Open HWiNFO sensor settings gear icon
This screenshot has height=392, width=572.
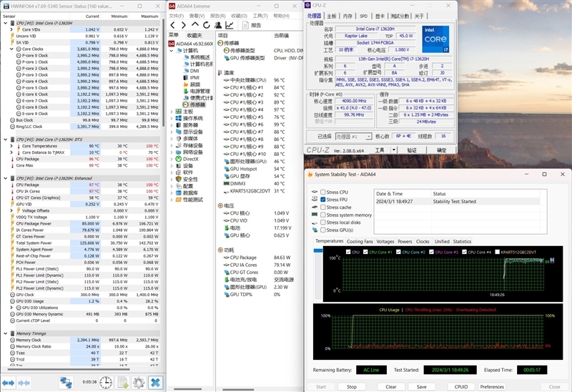click(x=139, y=383)
